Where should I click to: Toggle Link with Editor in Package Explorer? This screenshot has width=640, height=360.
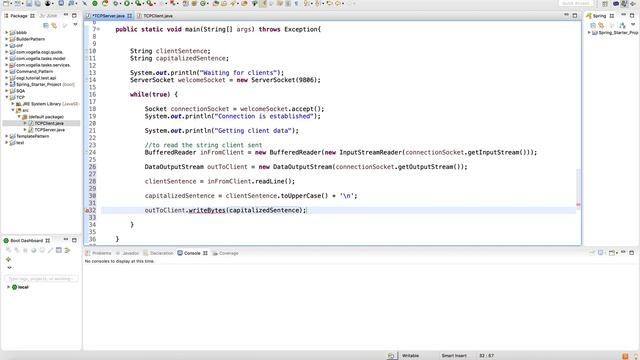(x=54, y=25)
